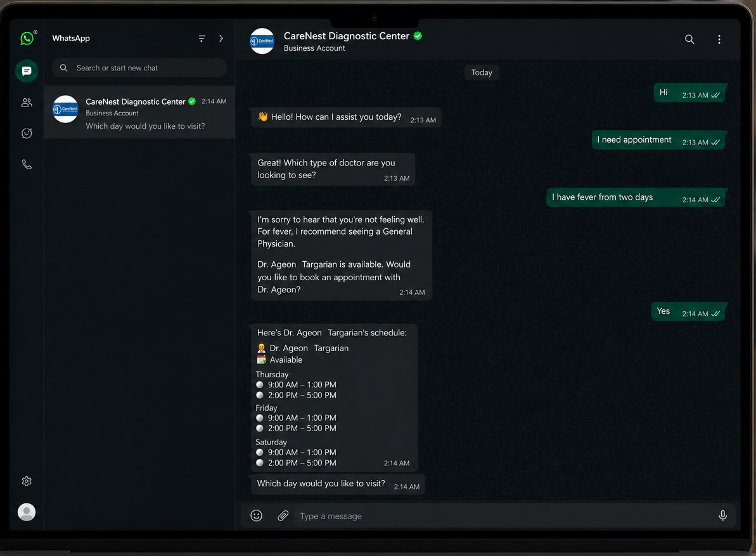Click the verified badge in chat header
756x556 pixels.
tap(418, 36)
